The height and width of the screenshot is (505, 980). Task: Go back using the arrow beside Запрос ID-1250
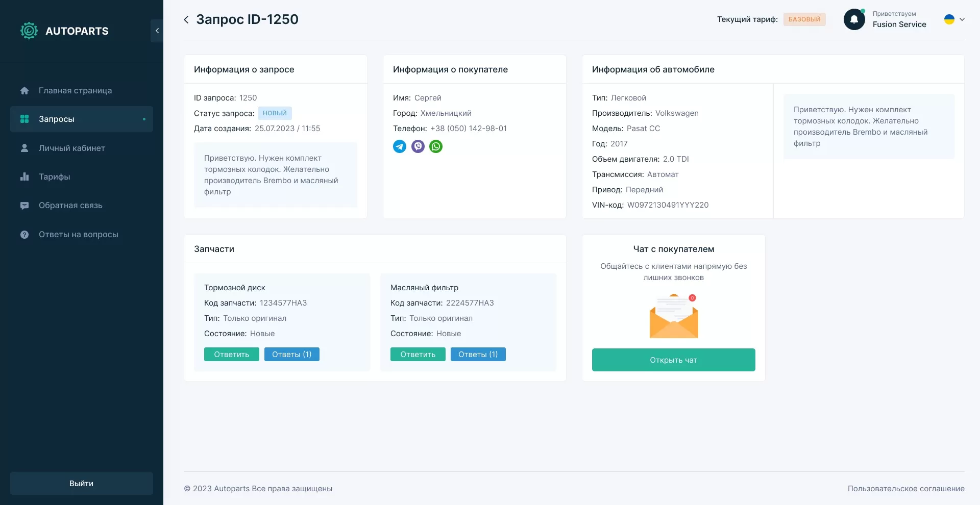186,19
